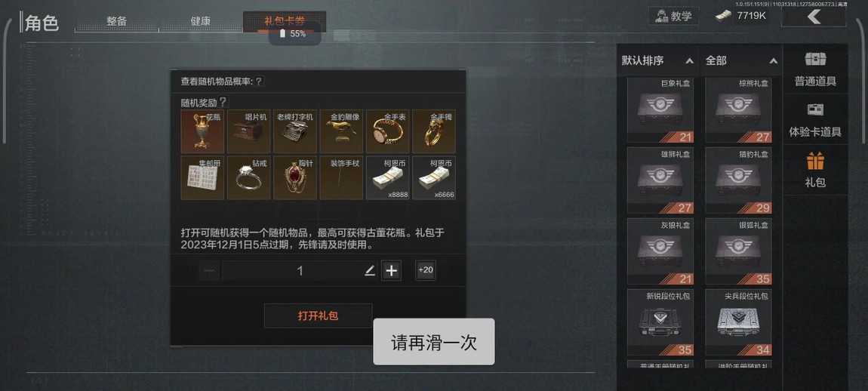Image resolution: width=868 pixels, height=391 pixels.
Task: Increase quantity with the plus button
Action: point(392,270)
